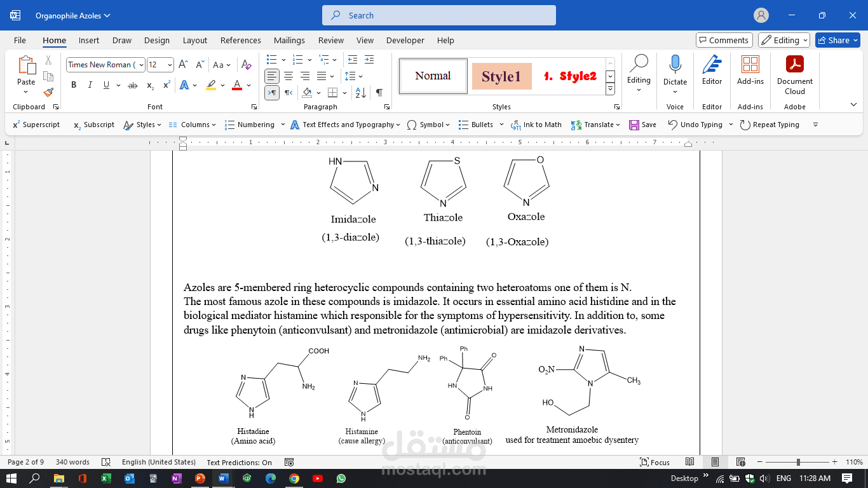
Task: Switch to the References tab
Action: pos(241,40)
